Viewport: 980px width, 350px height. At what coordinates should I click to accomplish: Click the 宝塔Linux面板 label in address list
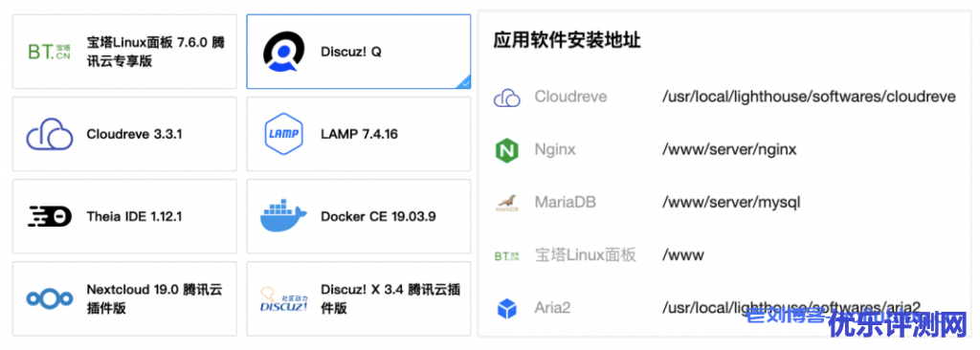click(585, 255)
